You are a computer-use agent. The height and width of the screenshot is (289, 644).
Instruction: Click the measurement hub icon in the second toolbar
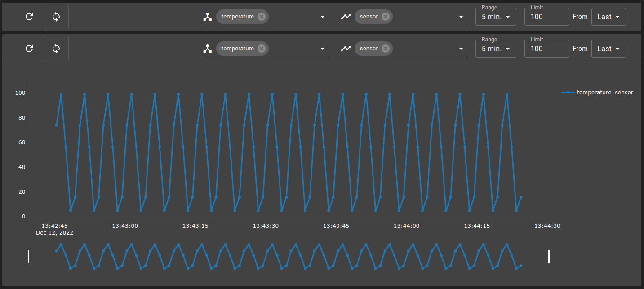point(207,49)
